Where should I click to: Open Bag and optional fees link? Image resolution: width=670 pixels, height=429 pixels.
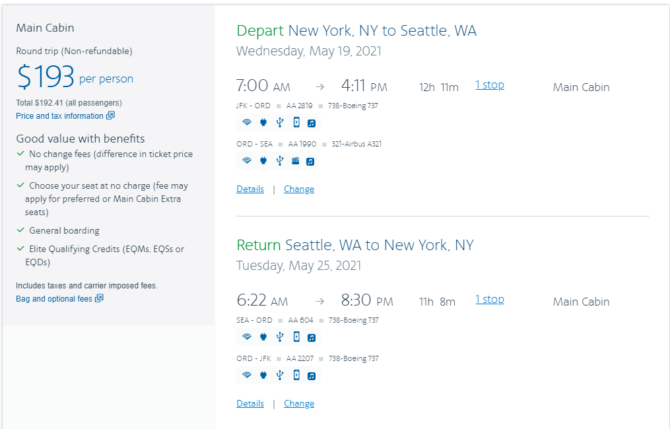(54, 299)
